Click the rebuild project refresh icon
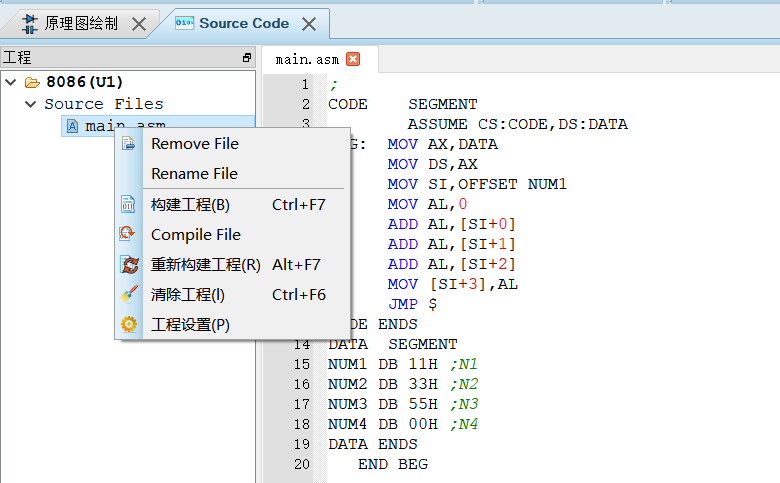The height and width of the screenshot is (483, 780). (x=129, y=265)
